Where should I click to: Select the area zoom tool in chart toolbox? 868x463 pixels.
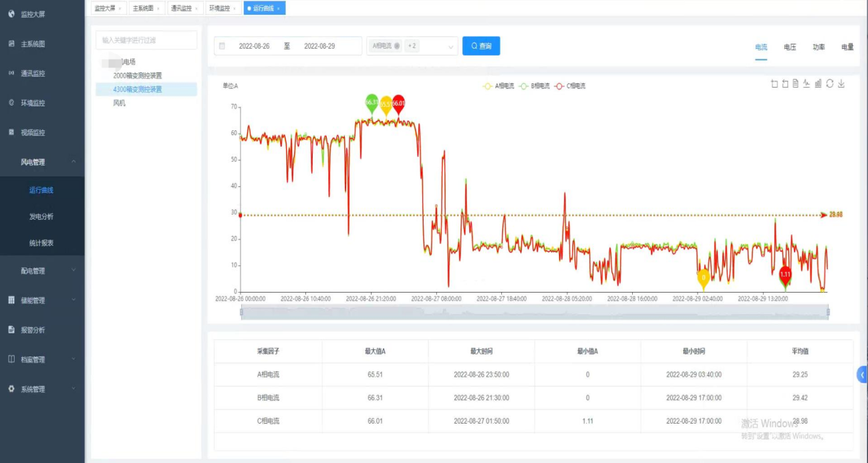[x=774, y=84]
